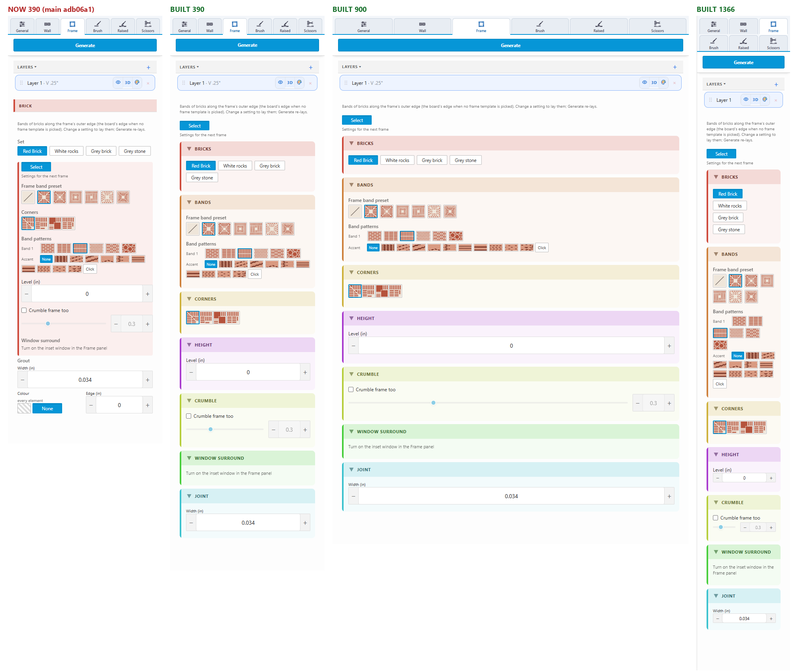The image size is (798, 672).
Task: Choose cobblestone Band 1 pattern in BUILT 390
Action: [293, 253]
